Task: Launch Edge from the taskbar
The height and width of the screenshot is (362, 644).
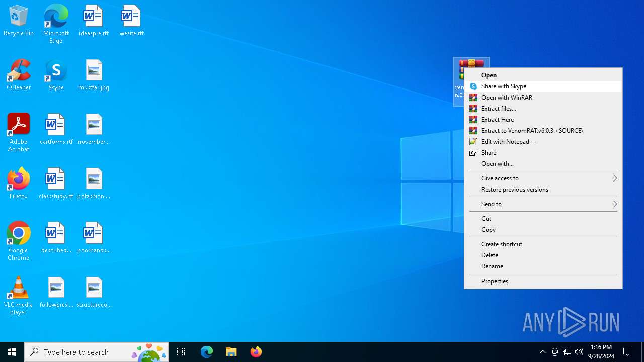Action: (207, 352)
